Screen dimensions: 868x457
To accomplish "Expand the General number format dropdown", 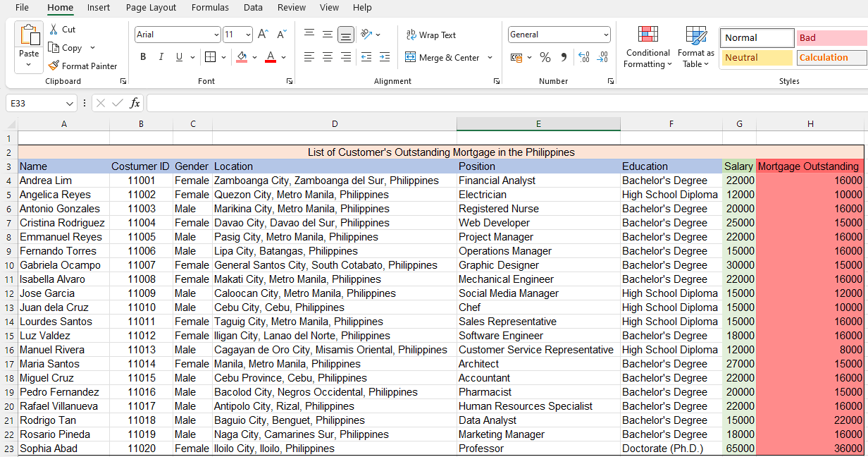I will (x=606, y=35).
